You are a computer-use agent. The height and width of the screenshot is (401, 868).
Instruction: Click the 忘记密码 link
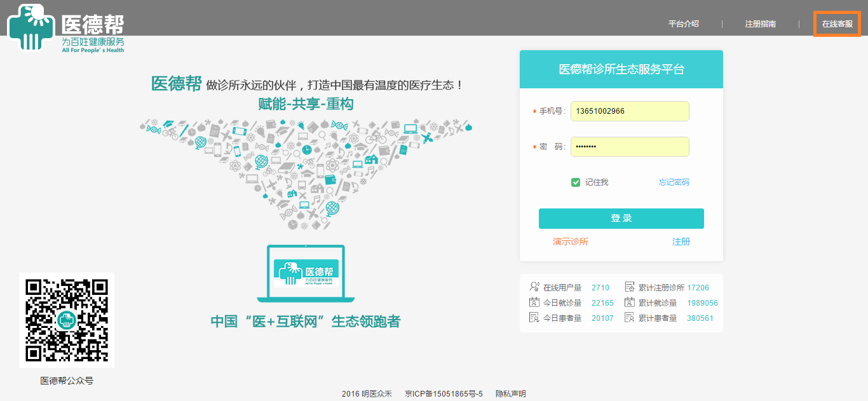[x=674, y=182]
